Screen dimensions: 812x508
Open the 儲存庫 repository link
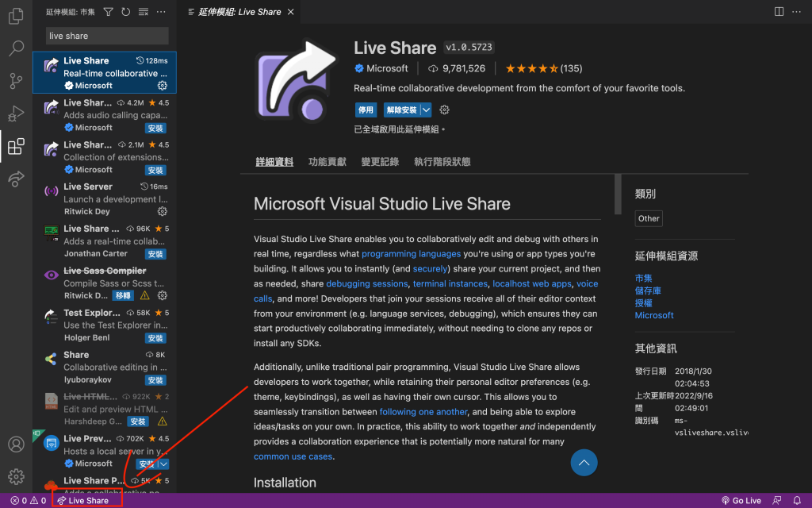(x=648, y=291)
